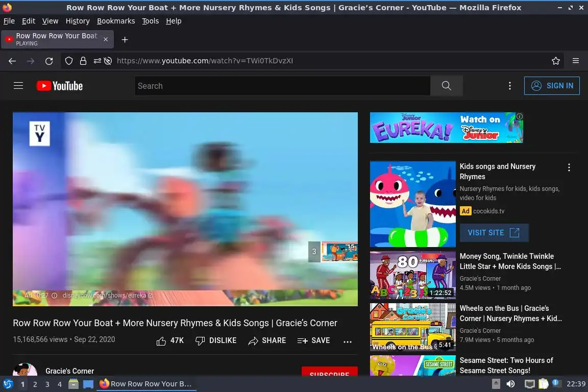Click the site security padlock icon
Image resolution: width=588 pixels, height=392 pixels.
coord(83,61)
